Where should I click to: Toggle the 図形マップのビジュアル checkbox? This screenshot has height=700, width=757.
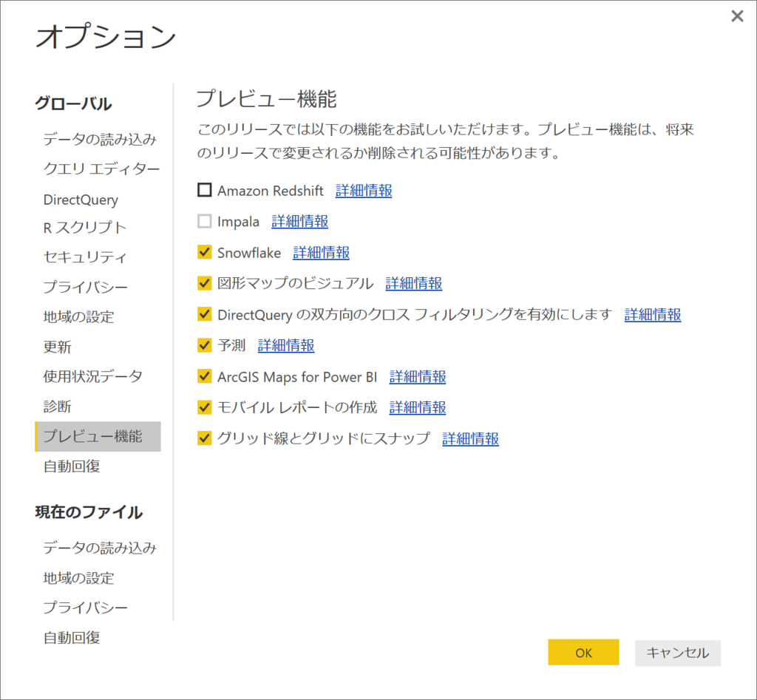tap(205, 283)
